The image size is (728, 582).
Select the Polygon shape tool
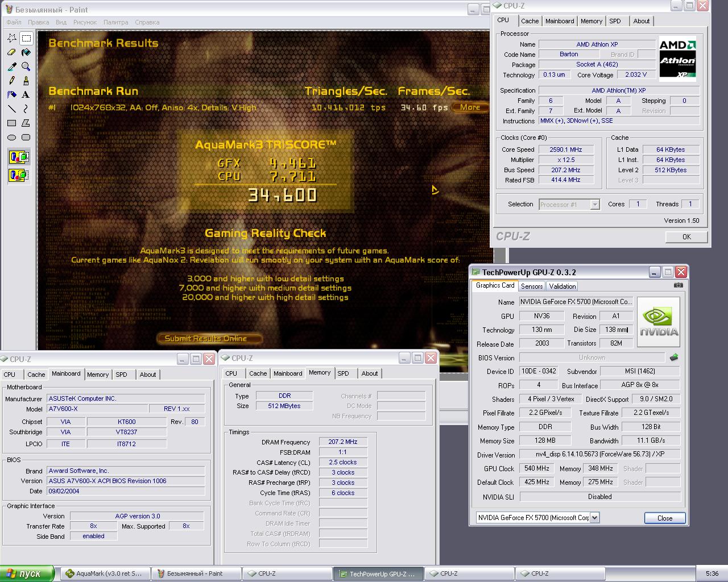tap(26, 123)
